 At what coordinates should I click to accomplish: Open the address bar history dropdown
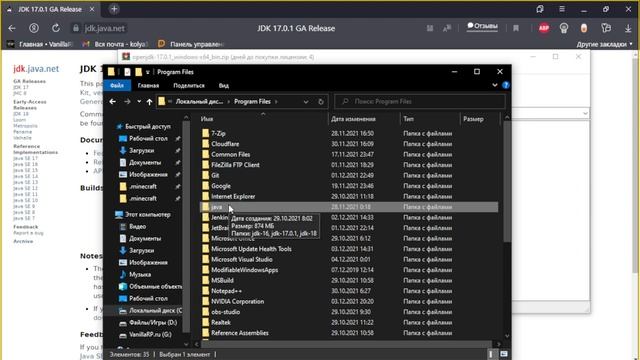pos(306,102)
